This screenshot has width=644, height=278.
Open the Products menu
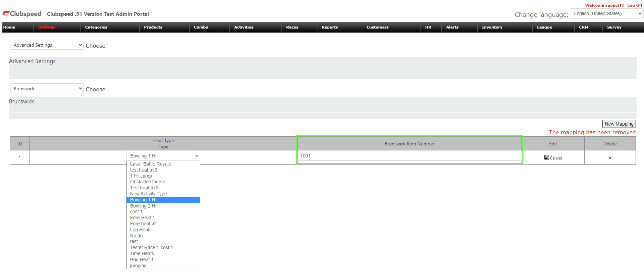[x=153, y=27]
